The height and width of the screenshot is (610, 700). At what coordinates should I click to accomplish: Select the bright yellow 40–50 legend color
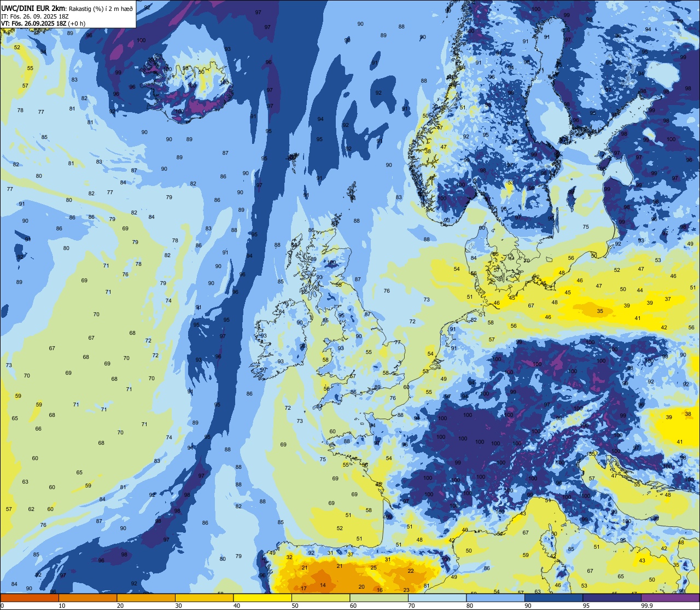[262, 597]
